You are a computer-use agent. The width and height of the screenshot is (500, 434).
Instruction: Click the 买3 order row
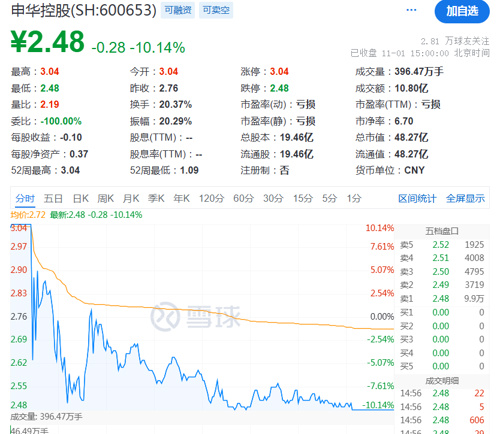coord(442,339)
